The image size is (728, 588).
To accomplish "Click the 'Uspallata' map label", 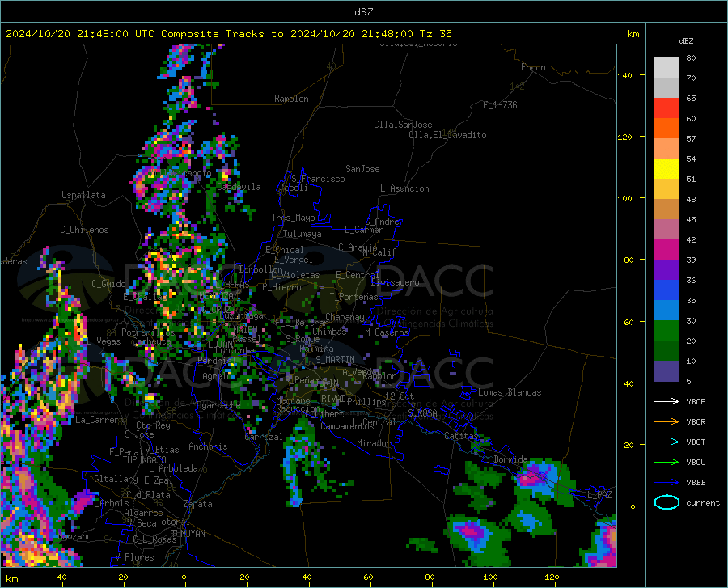I will tap(83, 195).
